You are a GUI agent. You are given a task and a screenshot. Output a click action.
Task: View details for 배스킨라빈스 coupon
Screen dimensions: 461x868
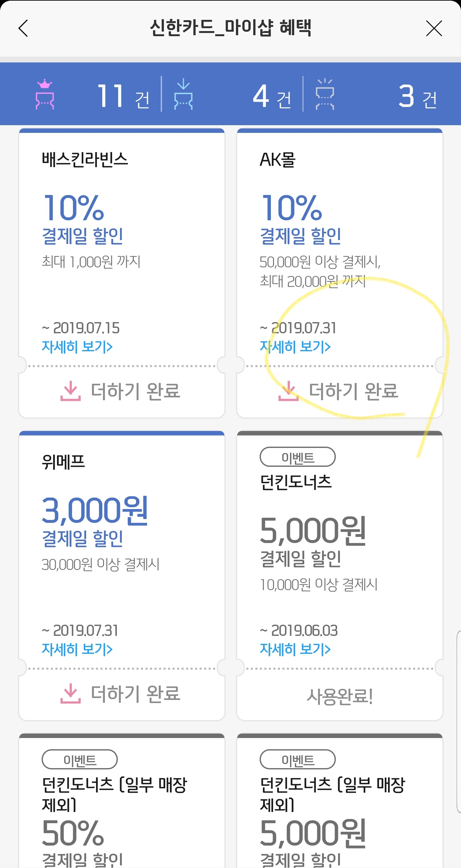(77, 347)
